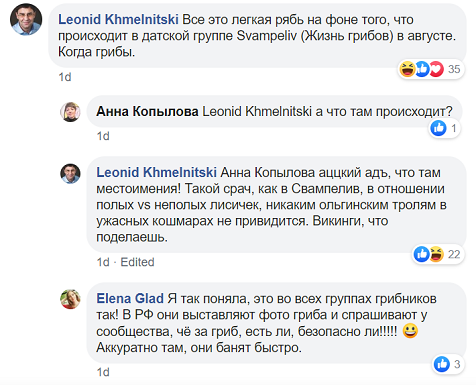Click the smiley emoji in Elena Glad's comment

click(x=410, y=331)
